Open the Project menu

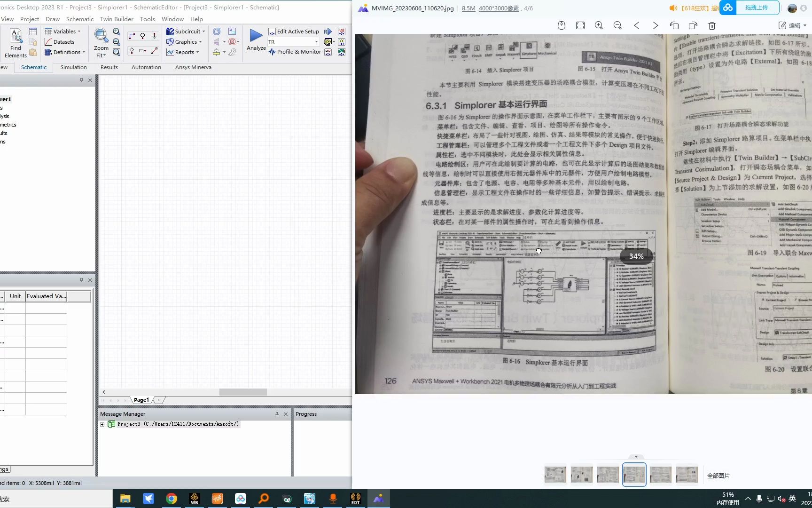(x=29, y=19)
